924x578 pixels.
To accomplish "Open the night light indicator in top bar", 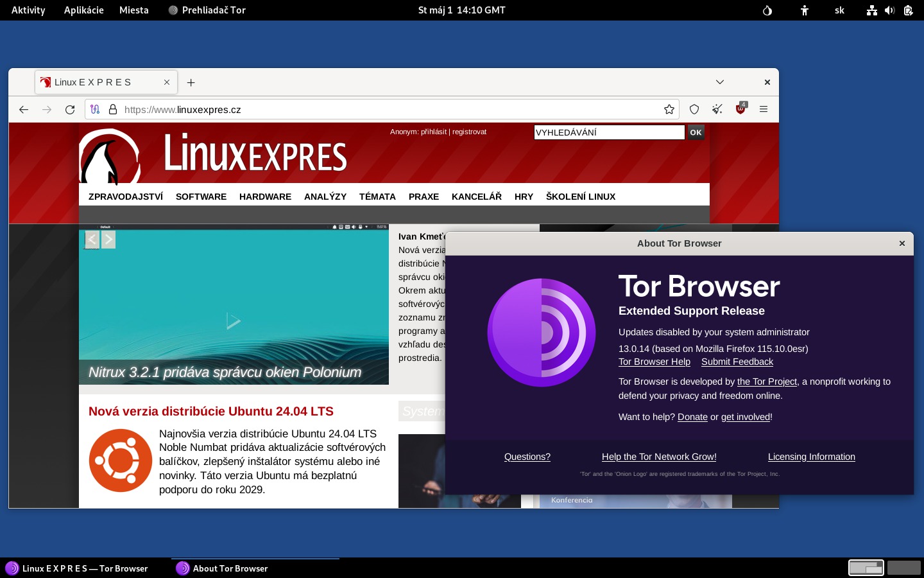I will point(767,10).
